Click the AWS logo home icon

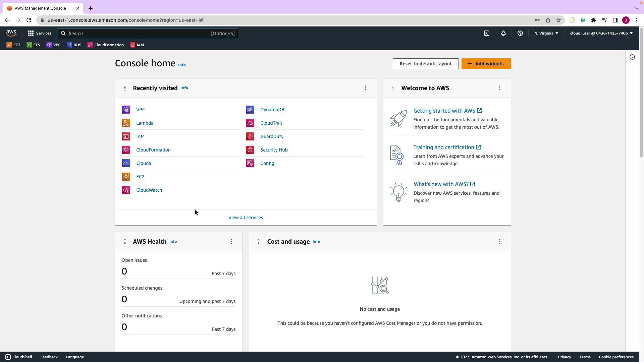point(11,33)
